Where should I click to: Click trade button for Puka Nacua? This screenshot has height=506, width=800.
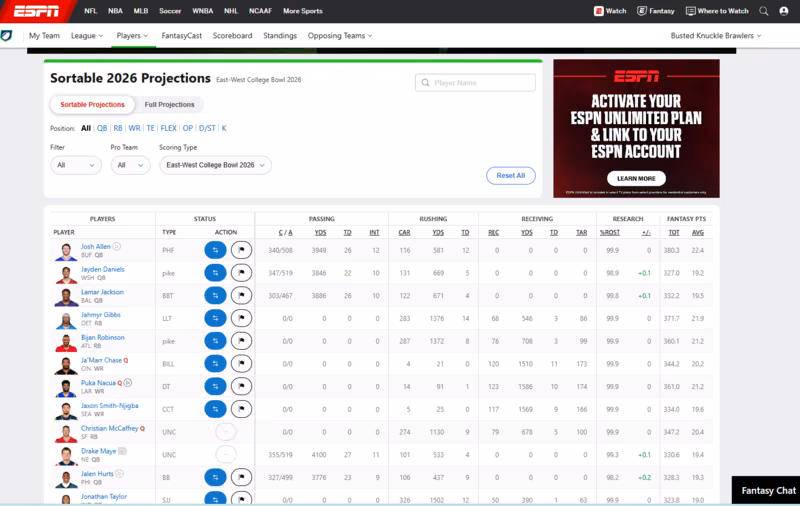click(x=215, y=387)
